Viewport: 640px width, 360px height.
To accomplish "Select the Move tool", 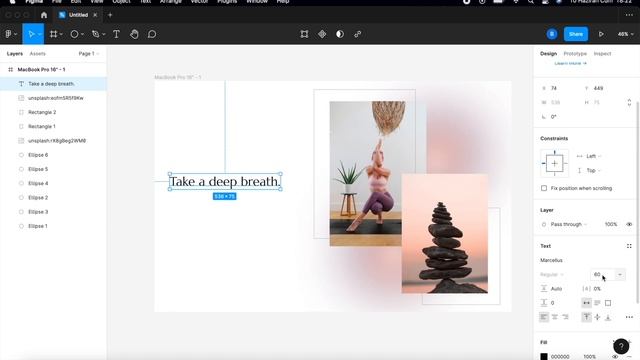I will [x=31, y=34].
